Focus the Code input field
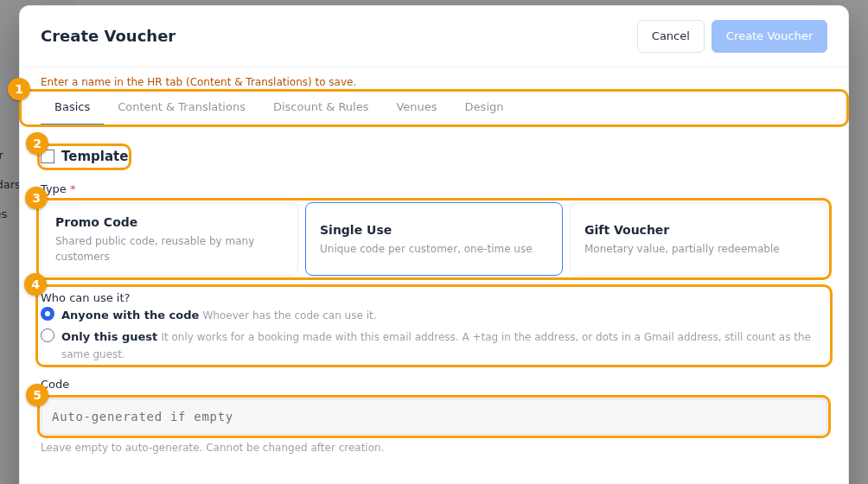The image size is (868, 484). point(434,417)
